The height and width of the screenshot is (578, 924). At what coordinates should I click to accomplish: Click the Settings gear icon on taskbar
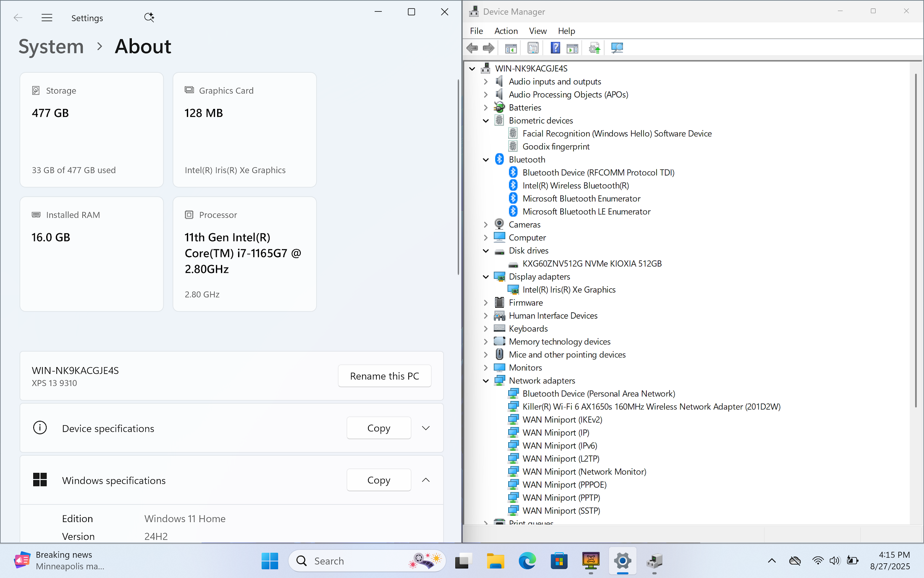click(x=622, y=561)
